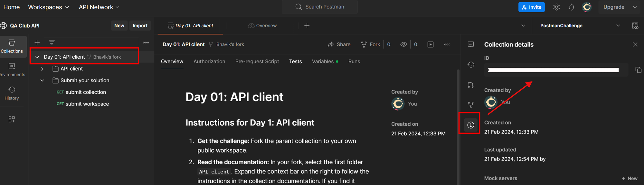Click the Search Postman field
The height and width of the screenshot is (185, 644).
coord(320,7)
